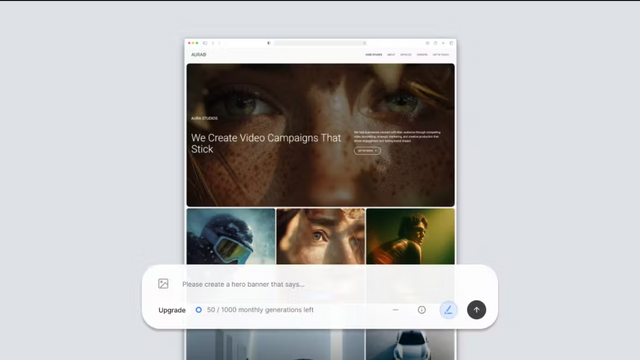Screen dimensions: 640x360
Task: Click the browser address bar
Action: click(x=320, y=43)
